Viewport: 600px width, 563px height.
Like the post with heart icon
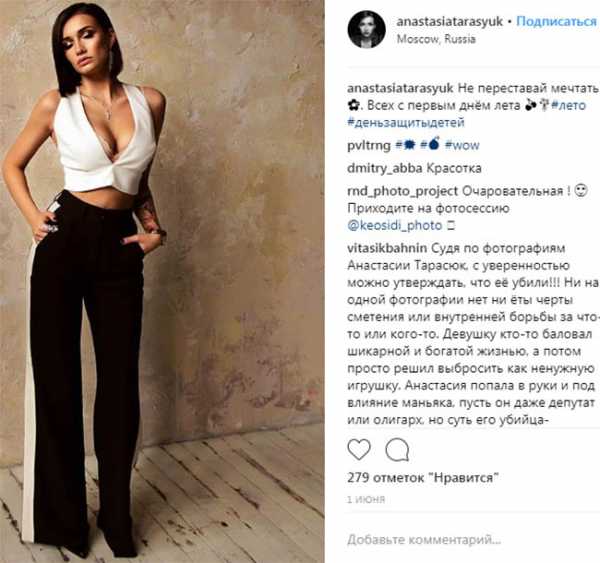point(359,449)
